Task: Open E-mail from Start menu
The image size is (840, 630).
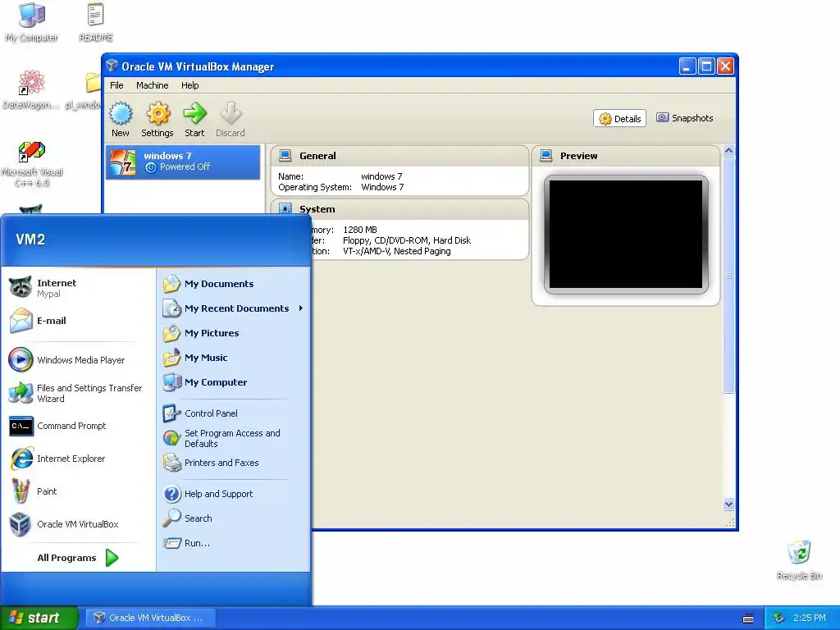Action: 80,321
